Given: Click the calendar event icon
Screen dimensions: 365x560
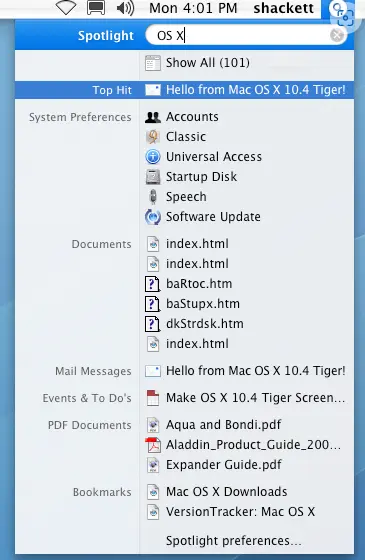Looking at the screenshot, I should [153, 398].
